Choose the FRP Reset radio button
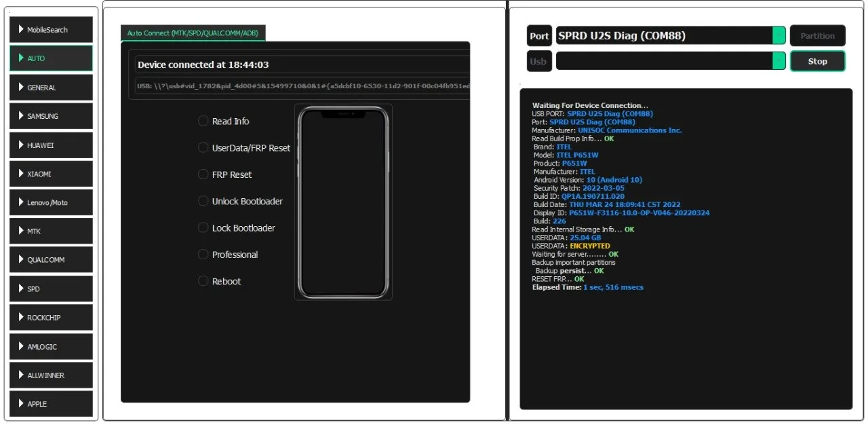This screenshot has height=425, width=868. point(203,174)
